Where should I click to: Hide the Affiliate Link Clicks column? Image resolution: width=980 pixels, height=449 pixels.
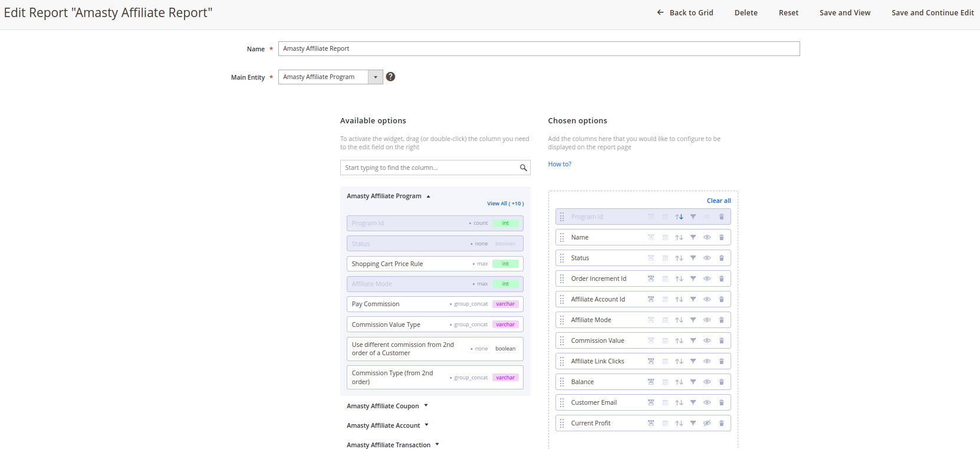(707, 361)
